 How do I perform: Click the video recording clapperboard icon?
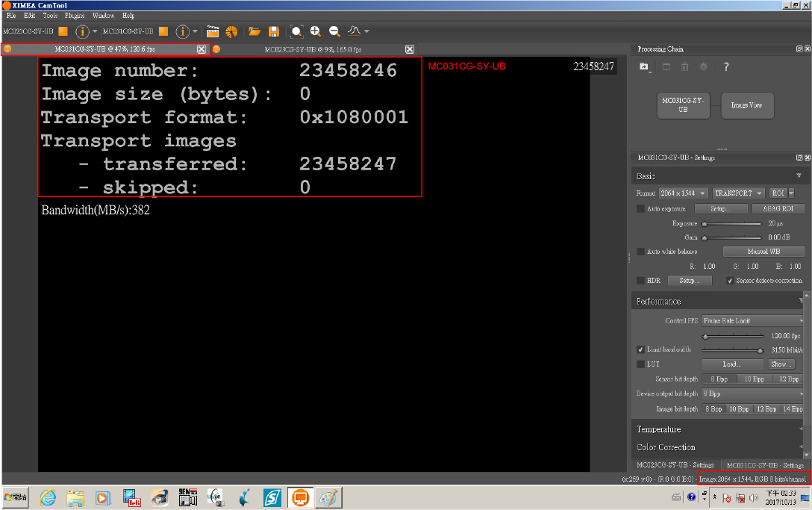tap(213, 31)
